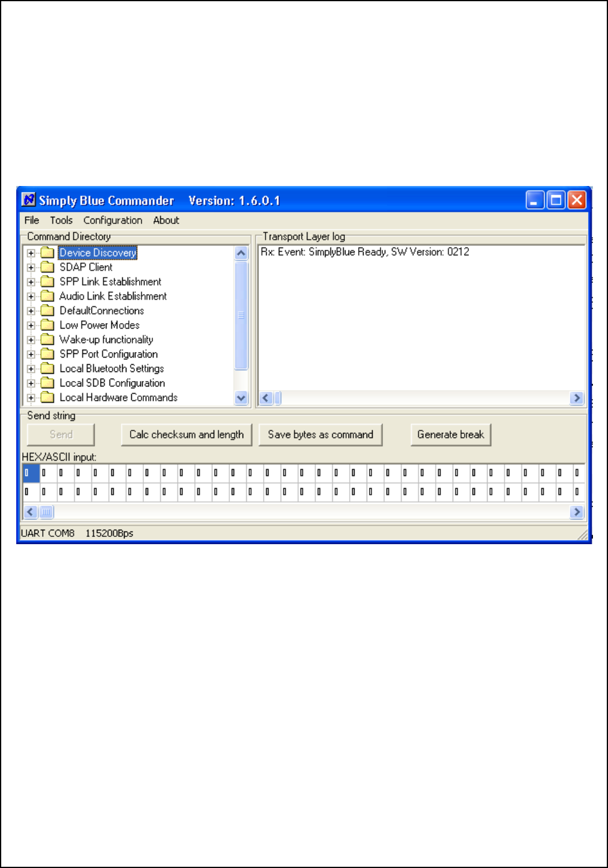Screen dimensions: 608x868
Task: Click the Audio Link Establishment folder icon
Action: tap(48, 296)
